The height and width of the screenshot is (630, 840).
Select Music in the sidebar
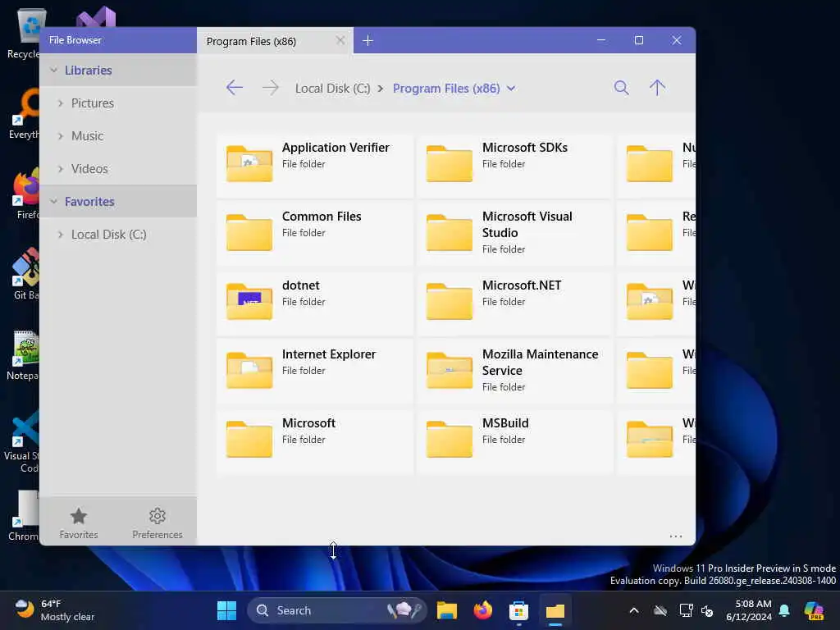coord(87,136)
